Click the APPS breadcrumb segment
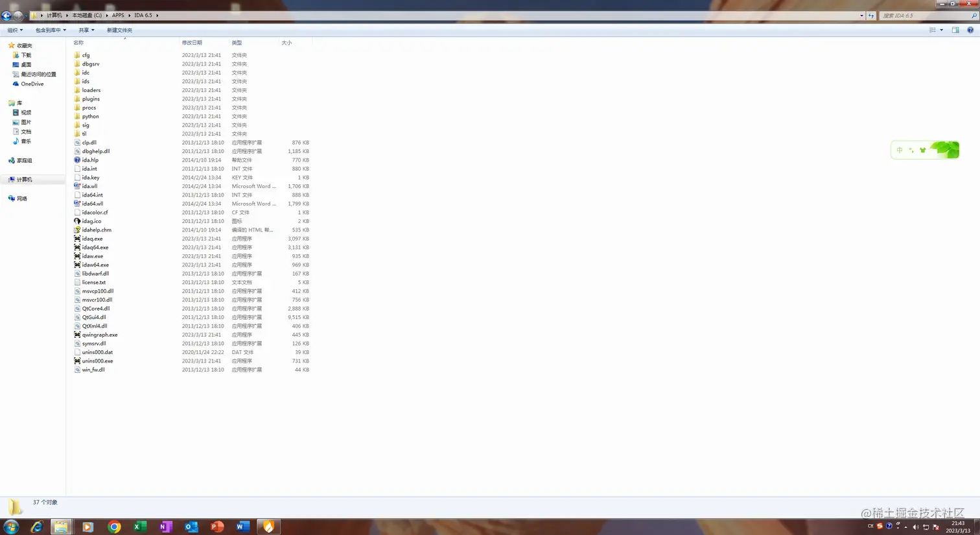This screenshot has height=535, width=980. [118, 15]
